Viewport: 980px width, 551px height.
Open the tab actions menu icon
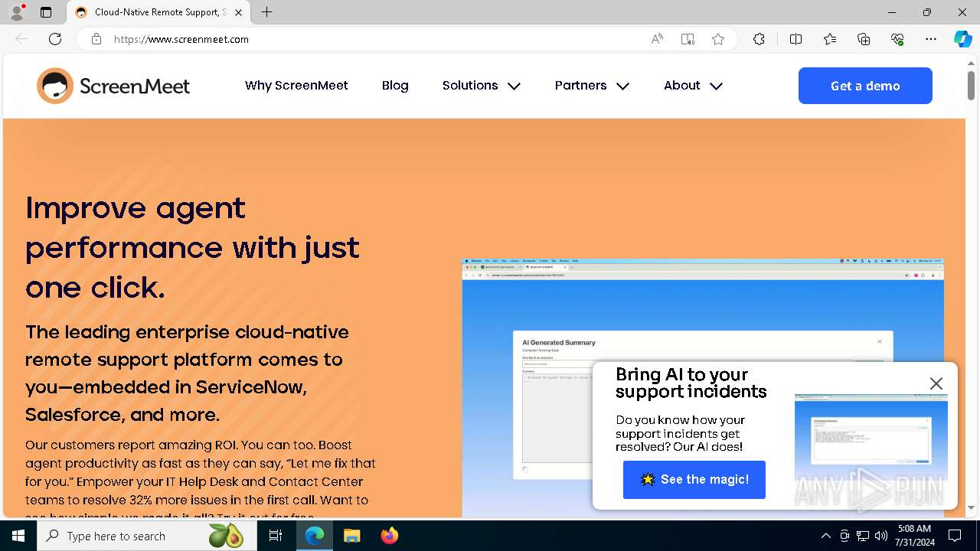[46, 12]
